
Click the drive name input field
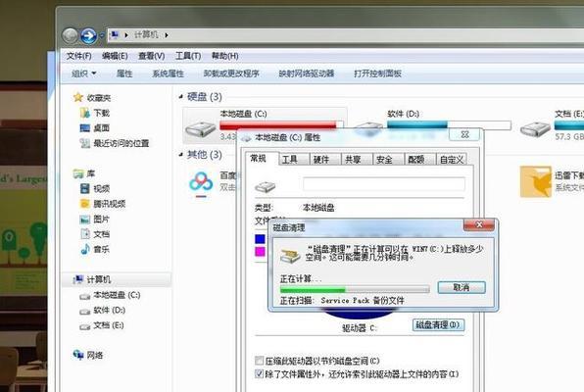[x=384, y=184]
